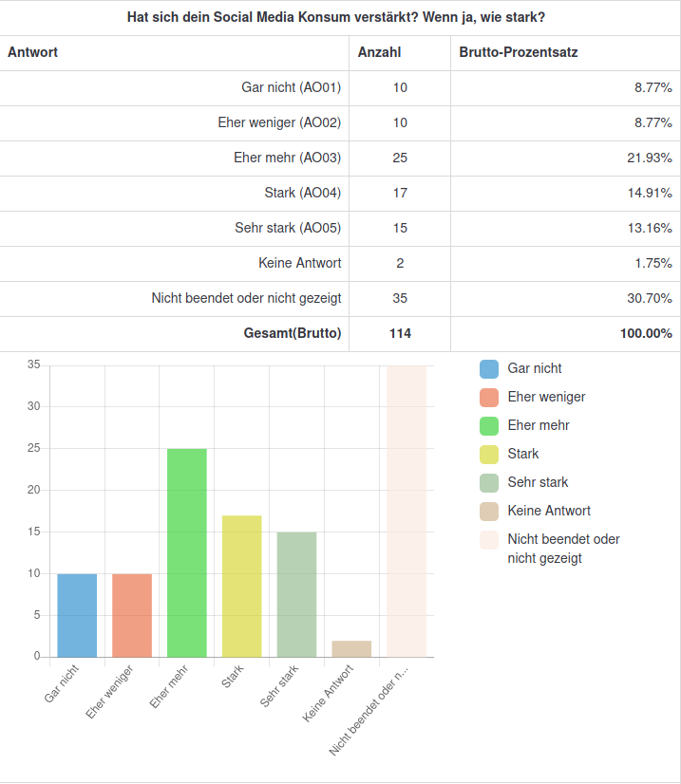Toggle the Sehr stark legend label
The width and height of the screenshot is (681, 784).
tap(538, 482)
